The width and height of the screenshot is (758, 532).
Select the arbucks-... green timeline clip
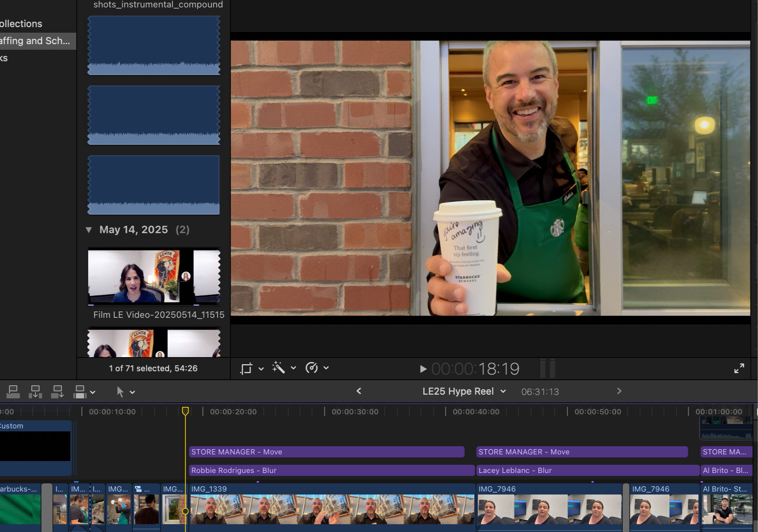pos(20,507)
